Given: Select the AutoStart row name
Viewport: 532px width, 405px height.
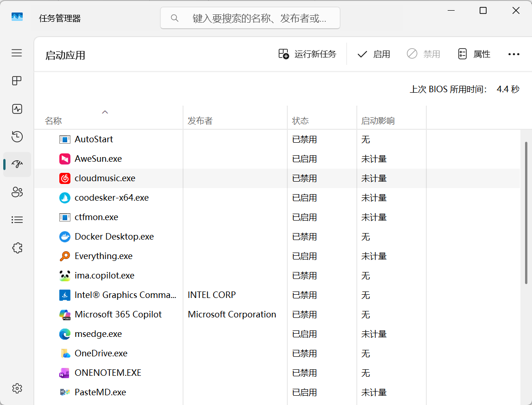Looking at the screenshot, I should pyautogui.click(x=94, y=139).
